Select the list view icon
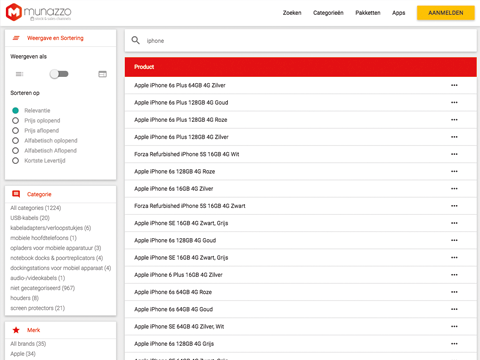 19,74
